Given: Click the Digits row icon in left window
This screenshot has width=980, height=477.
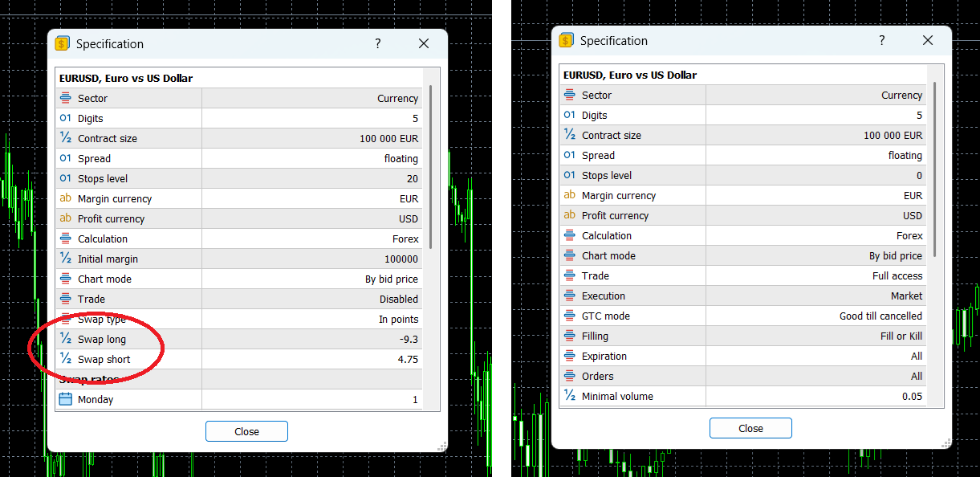Looking at the screenshot, I should coord(66,118).
